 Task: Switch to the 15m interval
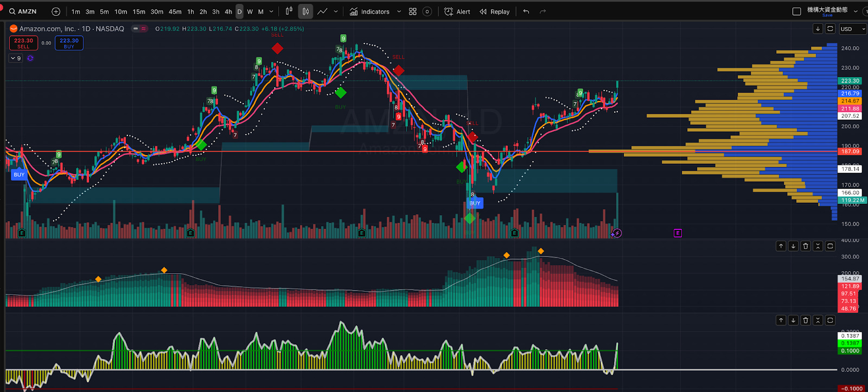(x=139, y=11)
